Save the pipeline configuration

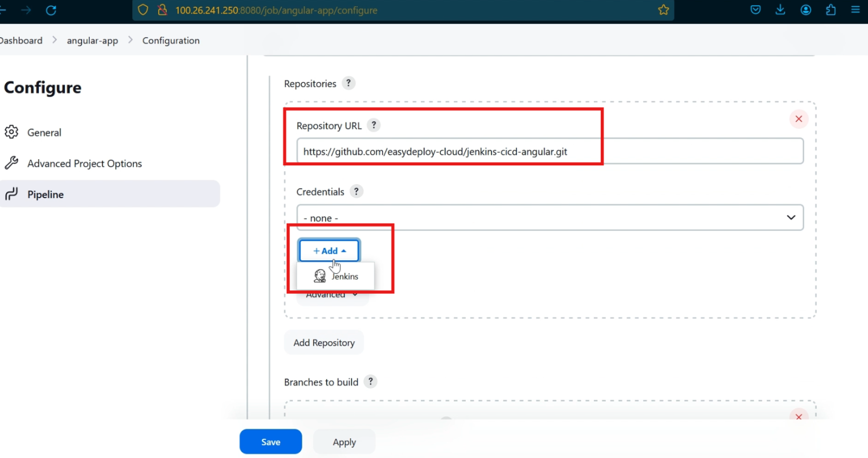[x=271, y=442]
